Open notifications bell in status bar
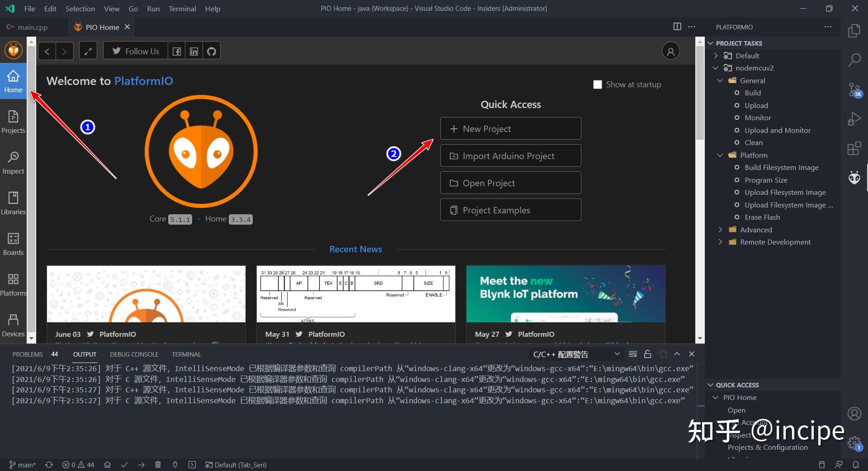This screenshot has height=471, width=868. pos(856,465)
